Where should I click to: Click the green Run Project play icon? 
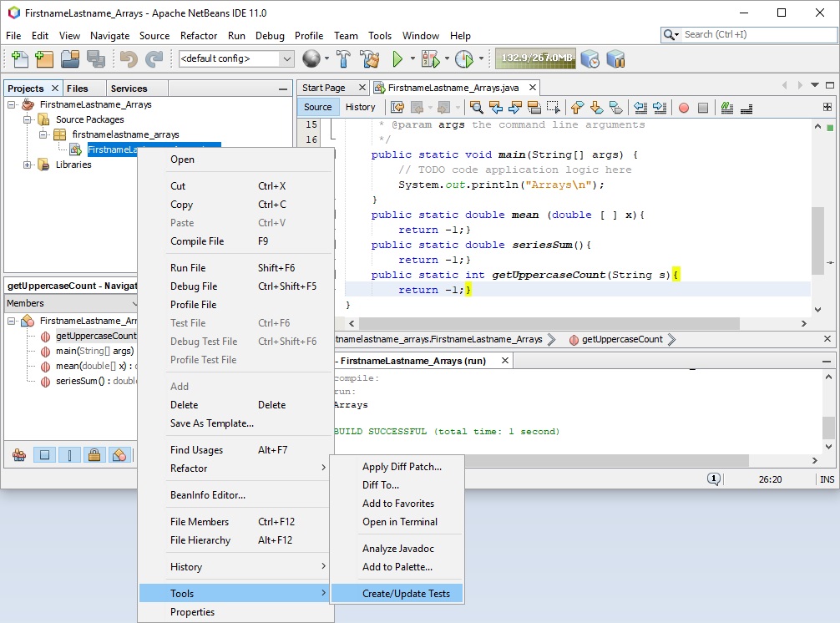coord(397,59)
